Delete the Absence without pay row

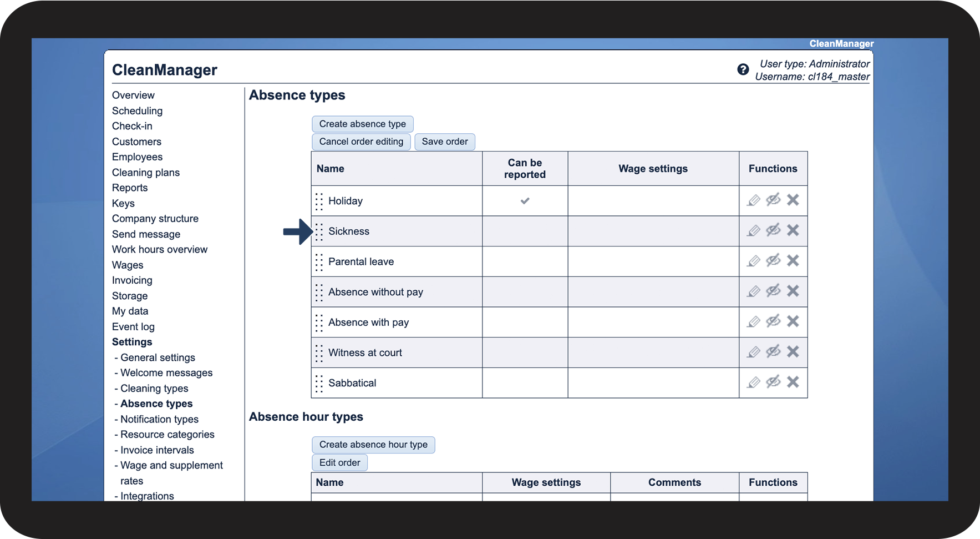tap(793, 291)
